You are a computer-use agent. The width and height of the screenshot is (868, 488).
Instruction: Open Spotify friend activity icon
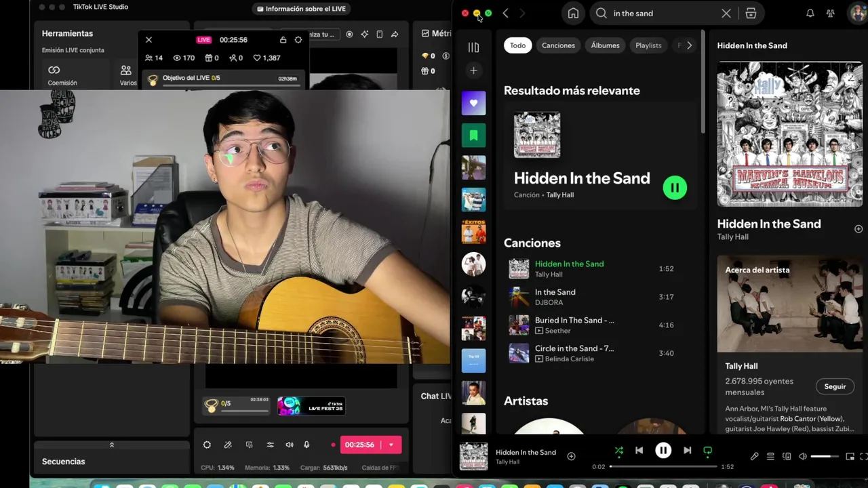coord(831,14)
